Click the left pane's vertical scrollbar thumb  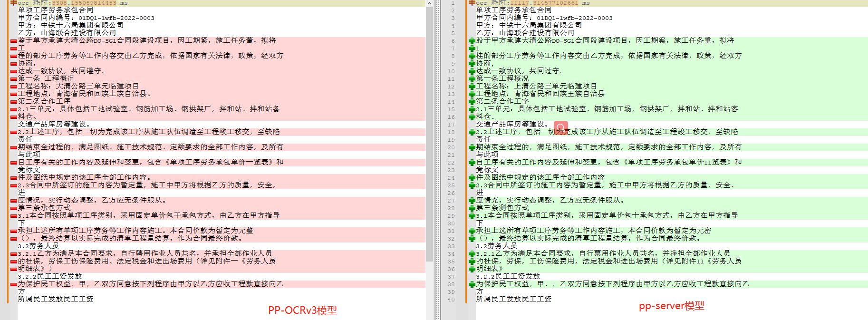tap(430, 134)
